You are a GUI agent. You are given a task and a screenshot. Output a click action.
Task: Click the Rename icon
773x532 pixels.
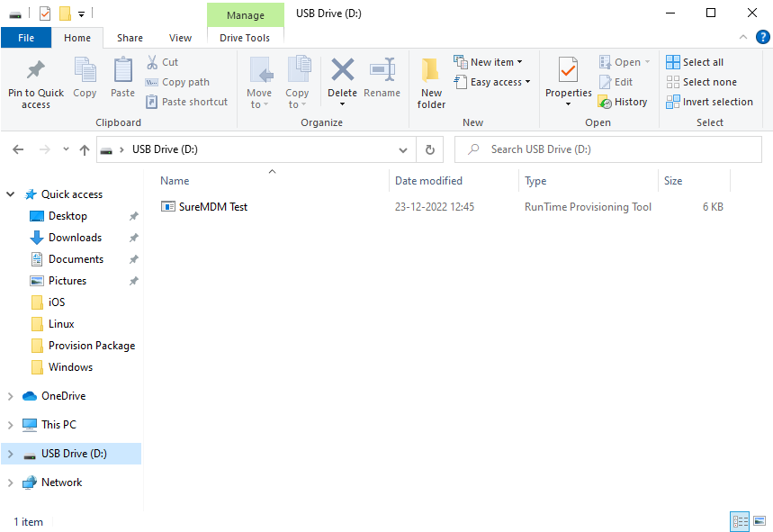pos(382,69)
